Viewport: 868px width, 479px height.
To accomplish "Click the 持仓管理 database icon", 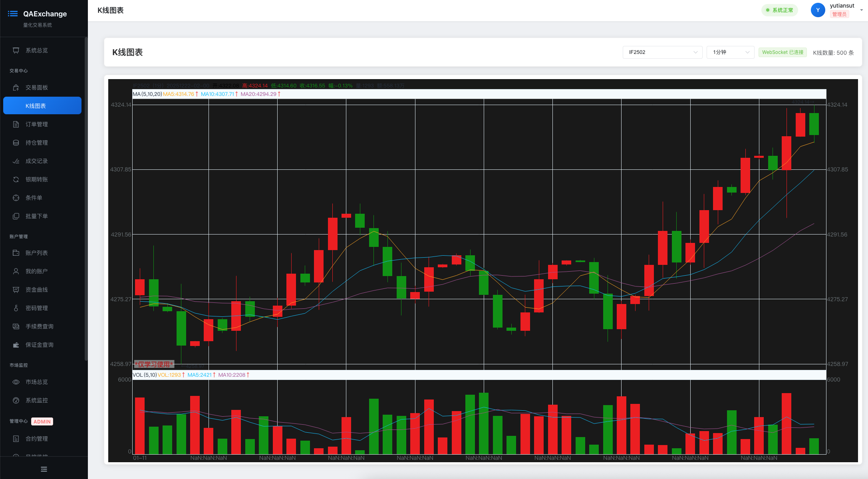I will (16, 143).
